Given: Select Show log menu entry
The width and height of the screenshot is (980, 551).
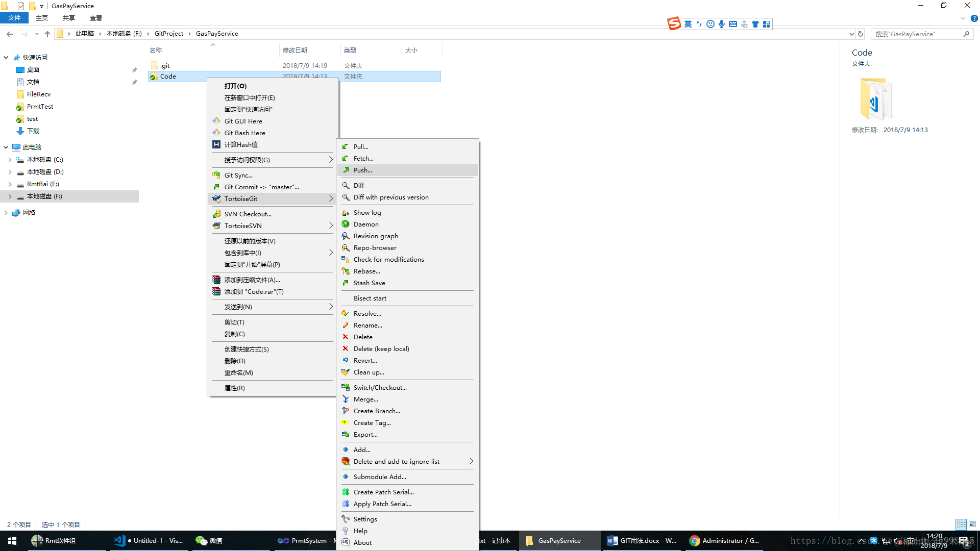Looking at the screenshot, I should pyautogui.click(x=367, y=212).
